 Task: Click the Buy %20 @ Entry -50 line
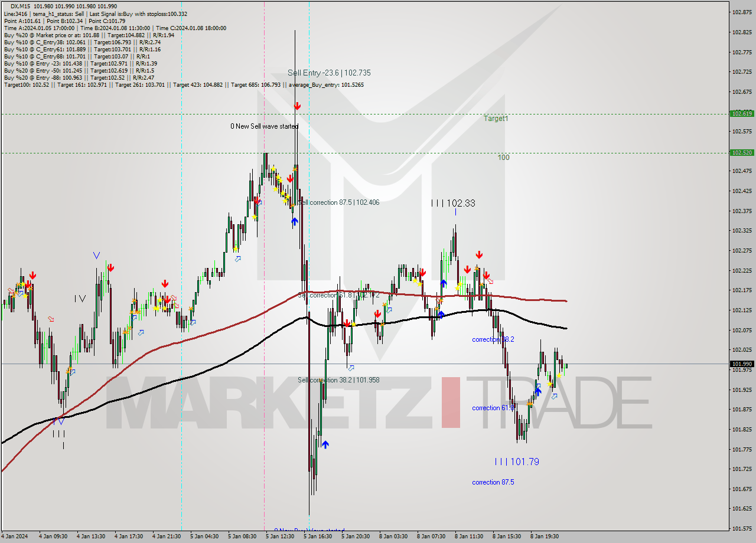(79, 70)
